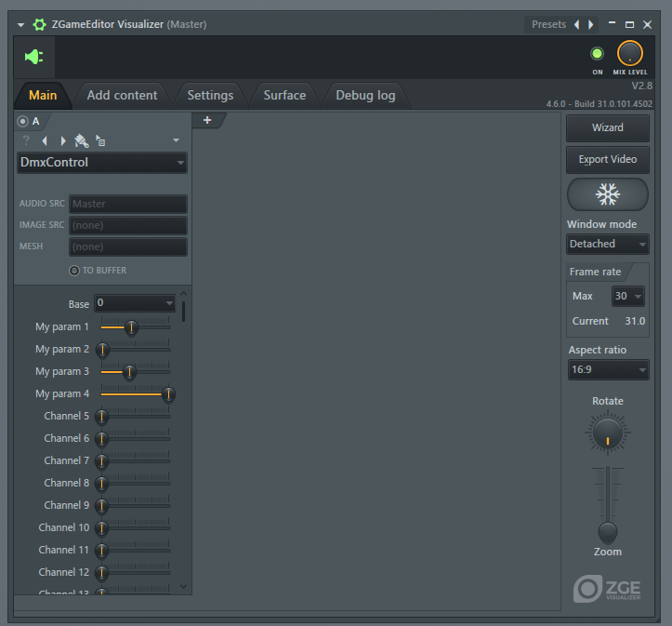The image size is (672, 626).
Task: Switch to the Add content tab
Action: (122, 95)
